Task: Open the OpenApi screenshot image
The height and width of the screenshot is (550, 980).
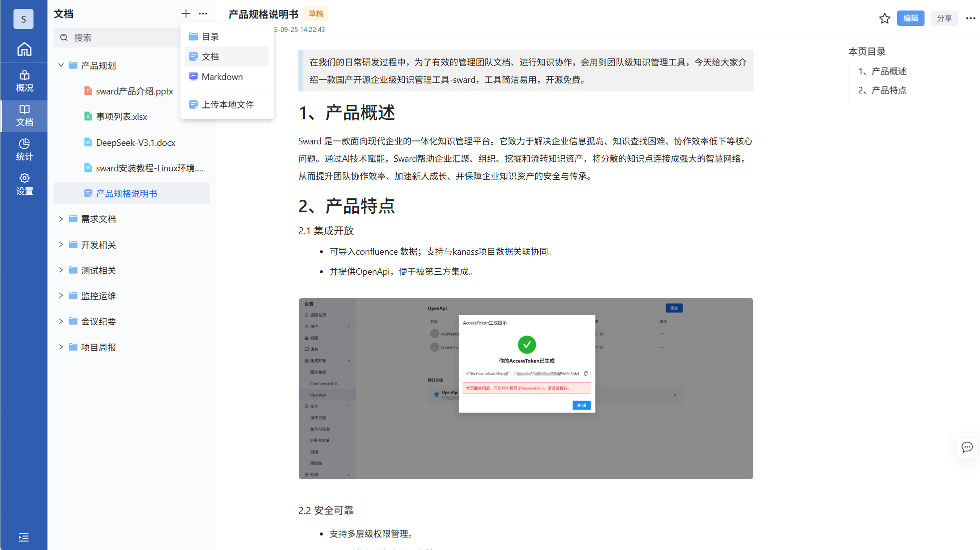Action: point(525,388)
